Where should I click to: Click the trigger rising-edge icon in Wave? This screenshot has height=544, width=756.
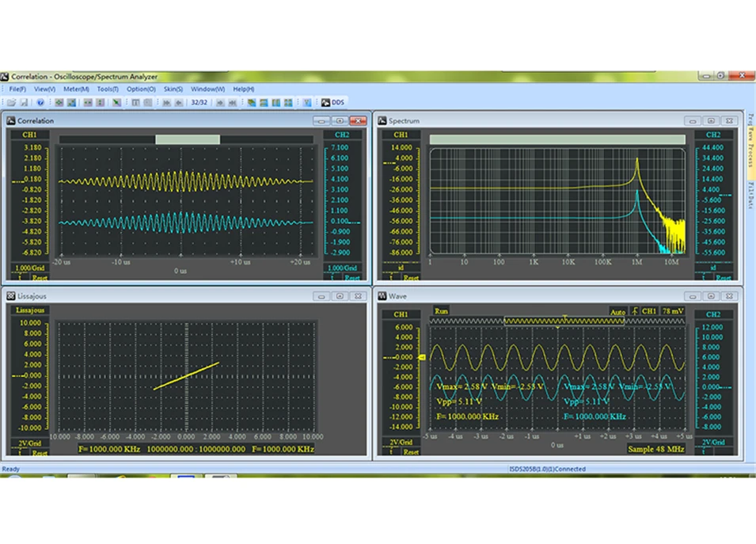point(634,311)
